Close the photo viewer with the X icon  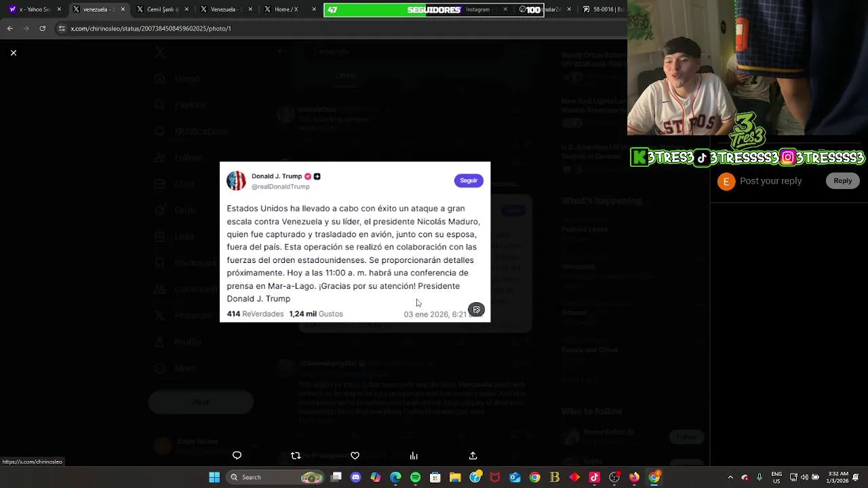pyautogui.click(x=13, y=53)
